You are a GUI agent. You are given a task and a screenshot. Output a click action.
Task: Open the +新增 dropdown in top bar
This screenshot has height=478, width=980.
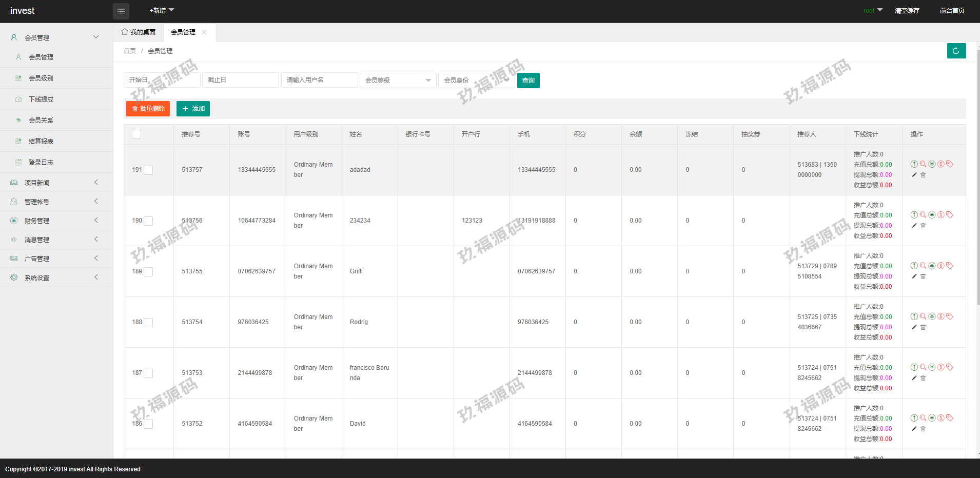point(162,11)
